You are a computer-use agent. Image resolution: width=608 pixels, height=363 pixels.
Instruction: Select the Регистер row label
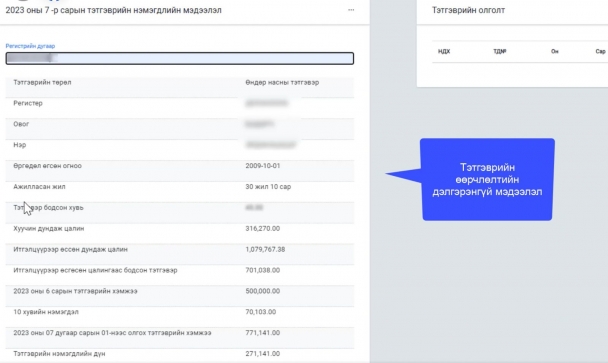click(28, 103)
